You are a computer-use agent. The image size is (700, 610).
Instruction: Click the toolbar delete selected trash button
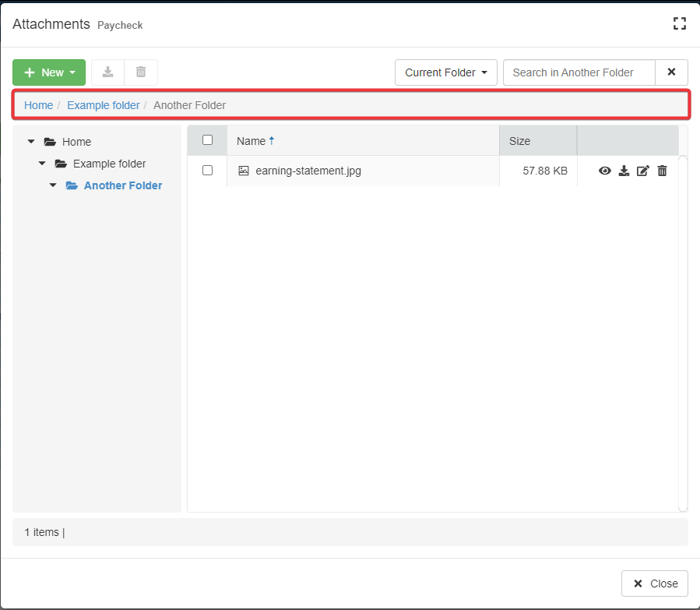[x=141, y=72]
